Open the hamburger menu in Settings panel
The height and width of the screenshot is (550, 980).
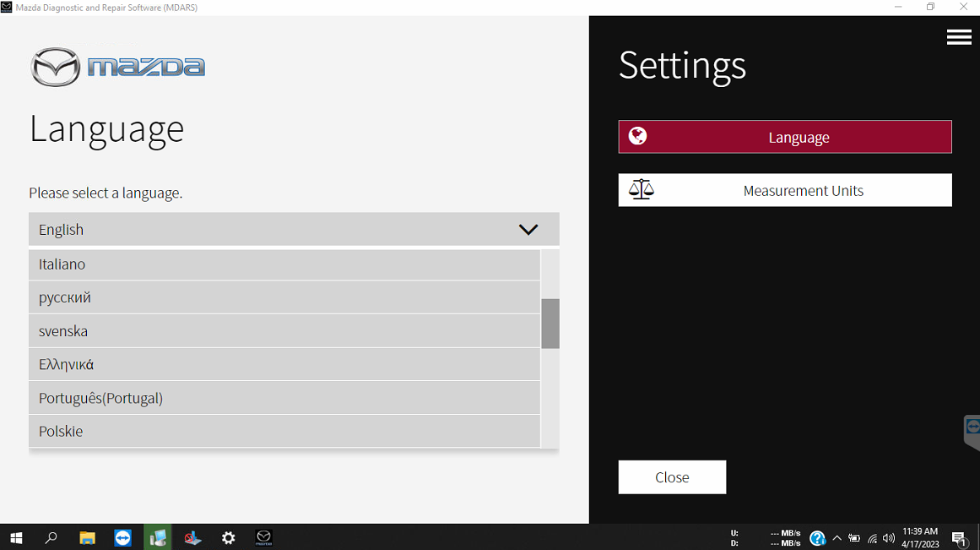coord(959,37)
